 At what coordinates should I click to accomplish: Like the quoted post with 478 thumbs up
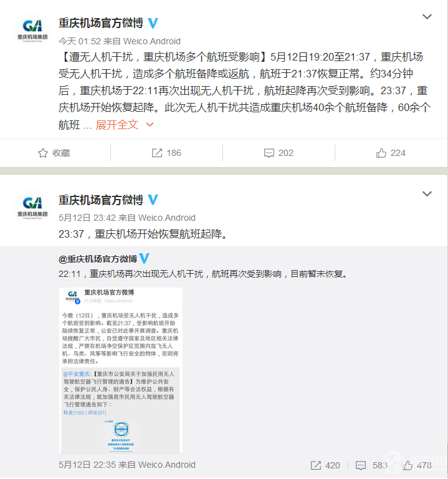pos(417,465)
